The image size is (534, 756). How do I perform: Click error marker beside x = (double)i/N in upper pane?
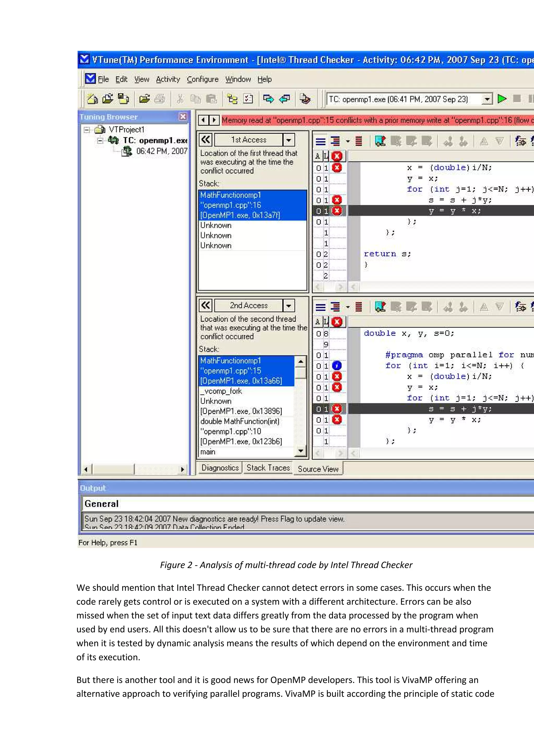coord(337,167)
